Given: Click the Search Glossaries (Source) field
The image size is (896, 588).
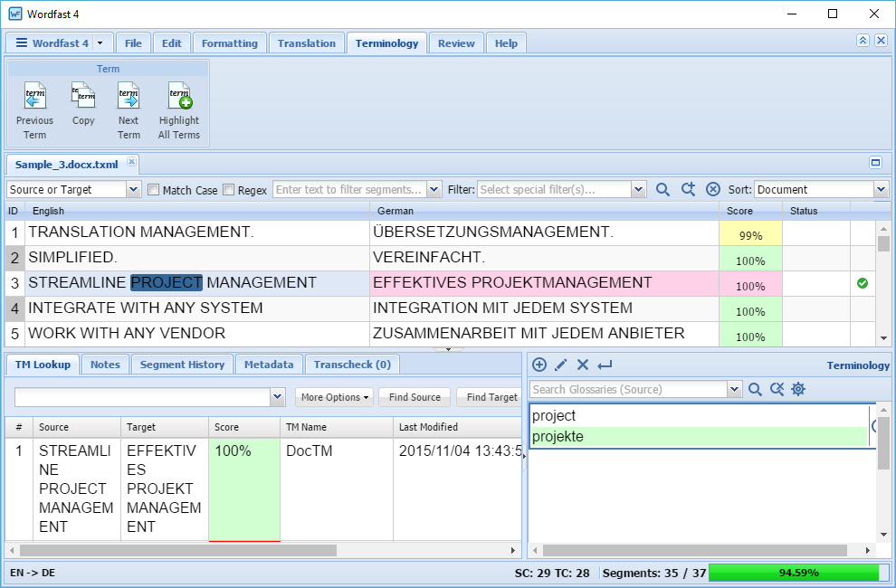Looking at the screenshot, I should pyautogui.click(x=629, y=390).
